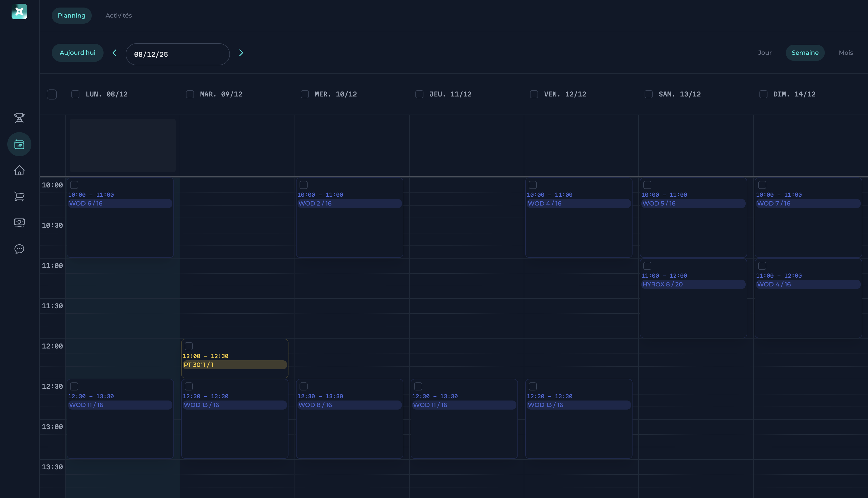This screenshot has width=868, height=498.
Task: Select the calendar planning icon in sidebar
Action: click(19, 144)
